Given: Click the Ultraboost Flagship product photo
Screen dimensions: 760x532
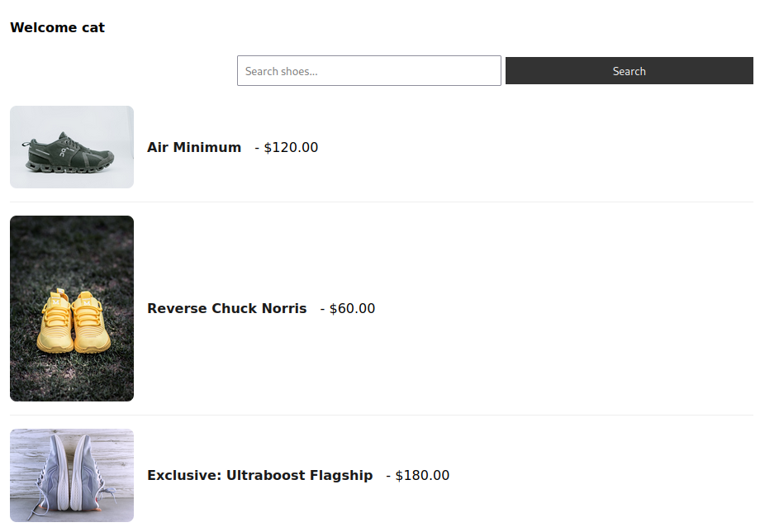Looking at the screenshot, I should (x=71, y=475).
